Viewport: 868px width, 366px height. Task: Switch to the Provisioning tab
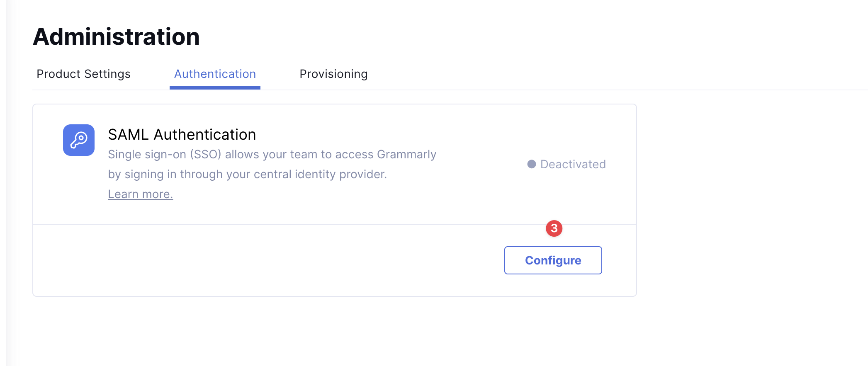(x=333, y=74)
